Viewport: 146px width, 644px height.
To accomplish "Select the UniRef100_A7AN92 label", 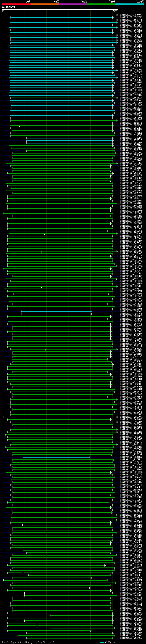I will (x=131, y=294).
